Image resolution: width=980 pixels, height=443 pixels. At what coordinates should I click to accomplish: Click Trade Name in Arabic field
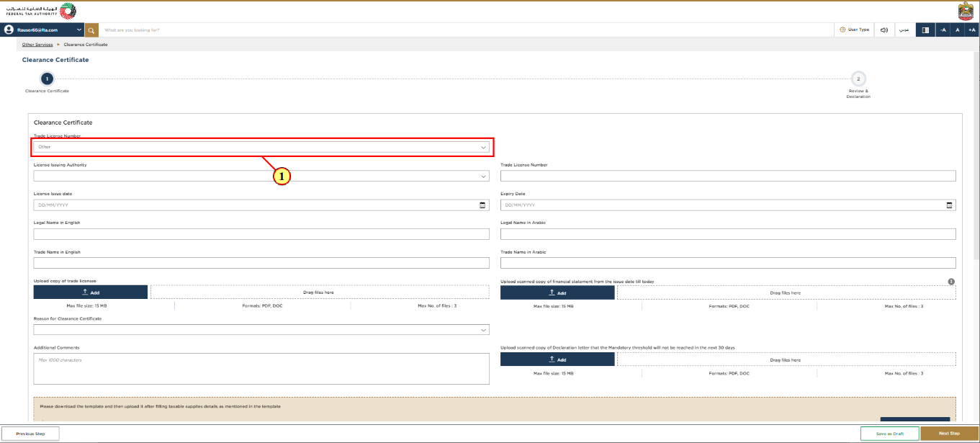tap(728, 263)
